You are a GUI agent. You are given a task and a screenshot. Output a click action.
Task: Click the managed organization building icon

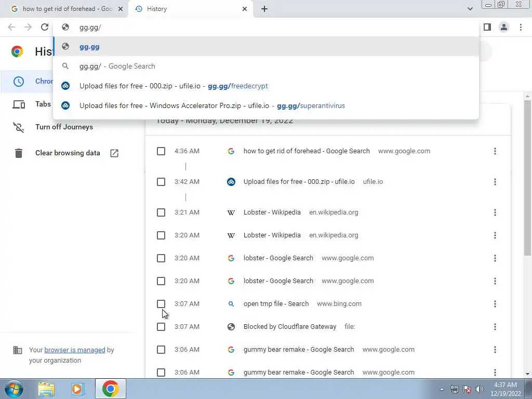(17, 350)
